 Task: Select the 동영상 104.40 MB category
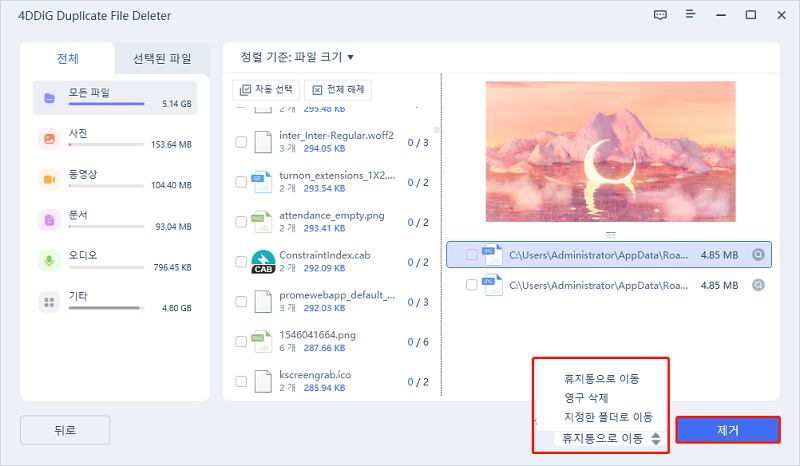(x=115, y=180)
